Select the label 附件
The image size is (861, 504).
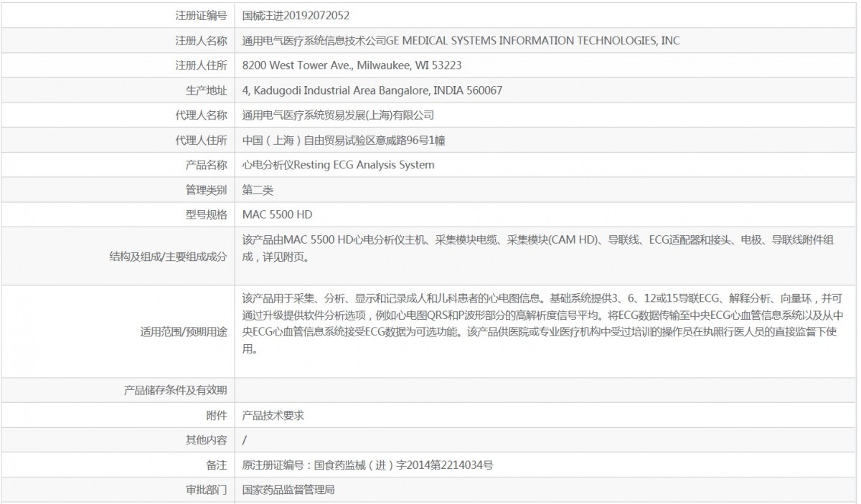pos(217,415)
